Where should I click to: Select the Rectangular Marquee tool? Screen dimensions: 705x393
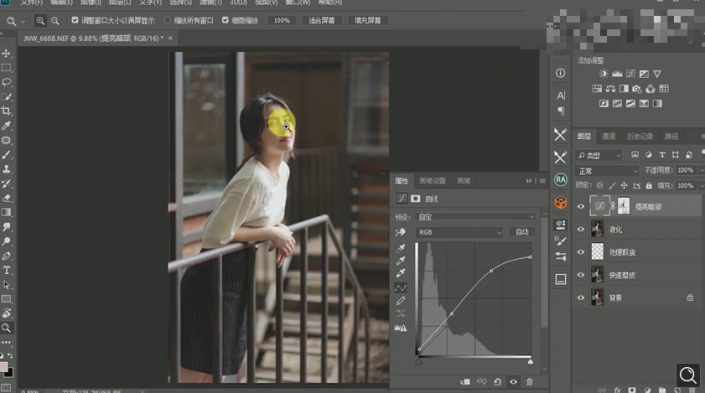tap(6, 68)
